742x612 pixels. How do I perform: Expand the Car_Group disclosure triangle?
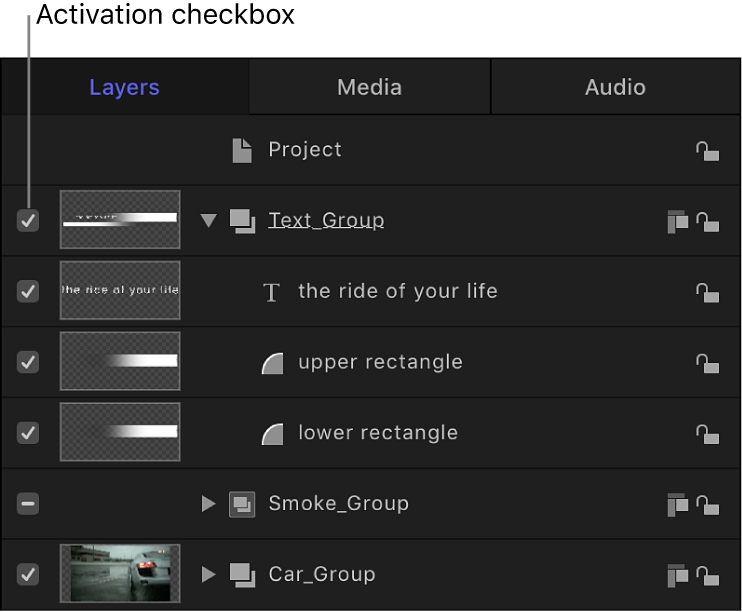pos(208,575)
